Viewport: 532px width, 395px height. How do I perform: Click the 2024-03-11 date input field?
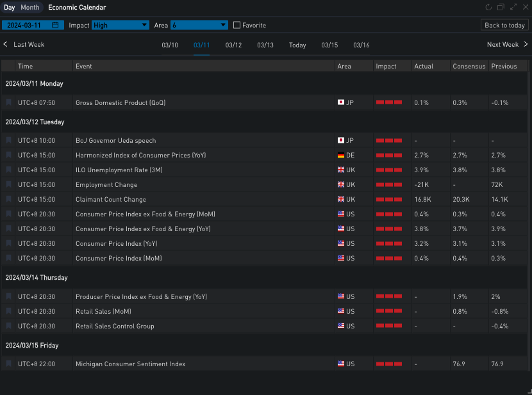pos(27,25)
